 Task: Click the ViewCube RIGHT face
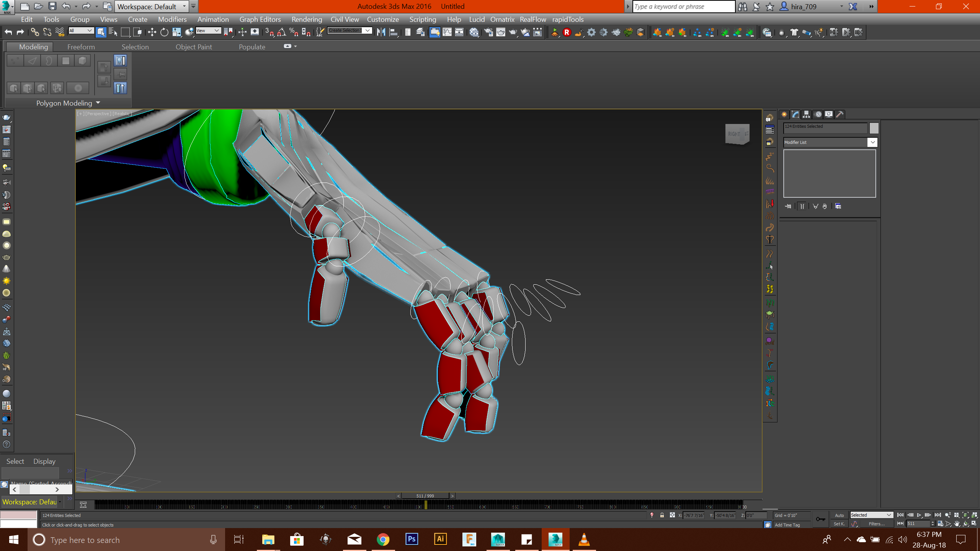coord(734,134)
